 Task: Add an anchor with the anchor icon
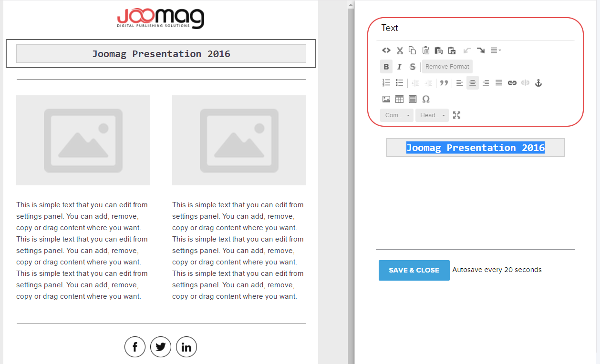pos(538,83)
